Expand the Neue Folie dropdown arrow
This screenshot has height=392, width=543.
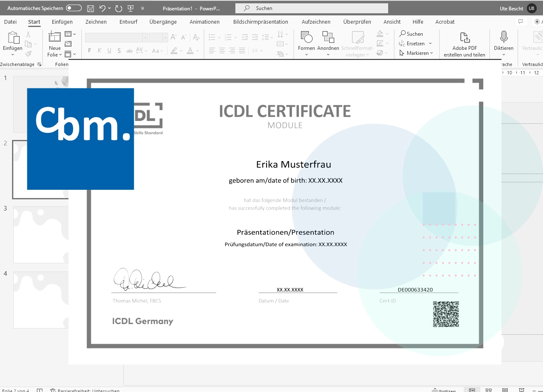click(x=61, y=55)
